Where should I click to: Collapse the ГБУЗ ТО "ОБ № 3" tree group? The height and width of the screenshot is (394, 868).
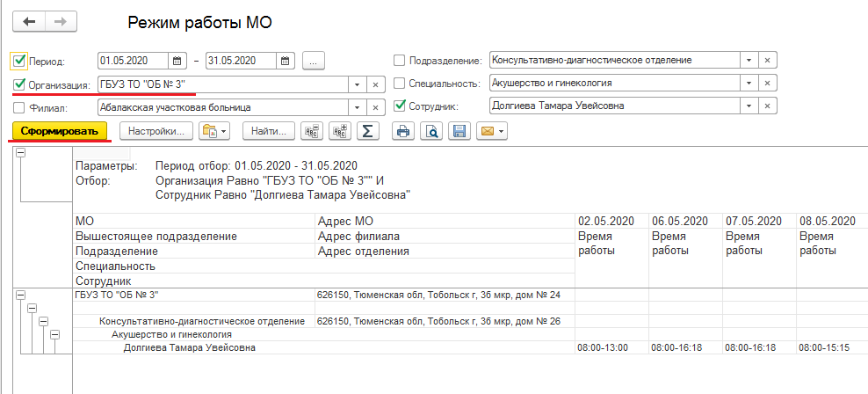(19, 295)
